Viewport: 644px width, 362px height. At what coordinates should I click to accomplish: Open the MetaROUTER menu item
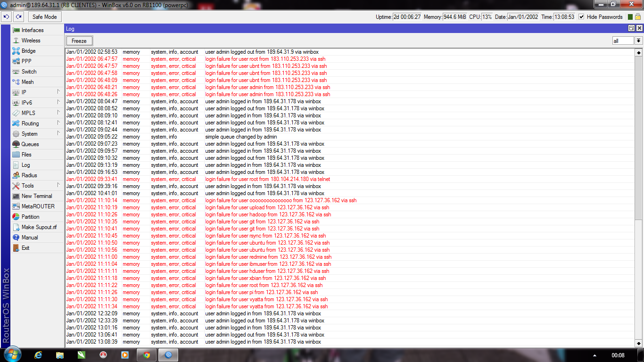coord(37,206)
